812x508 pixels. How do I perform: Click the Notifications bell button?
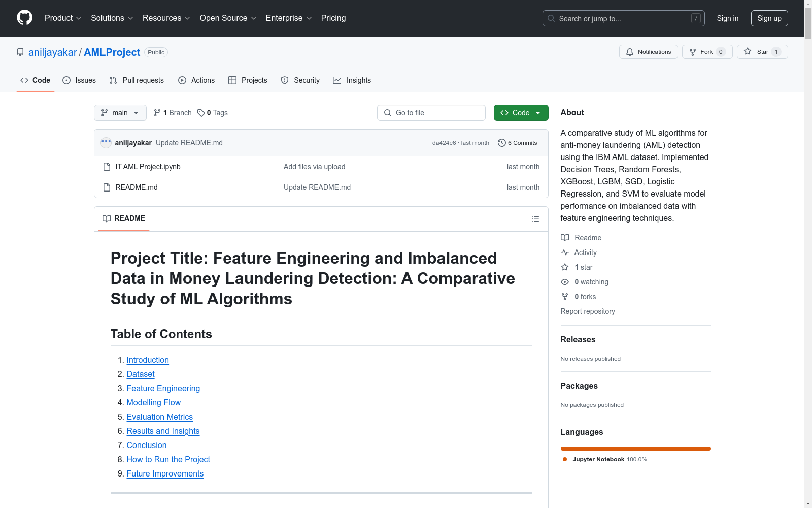(648, 52)
